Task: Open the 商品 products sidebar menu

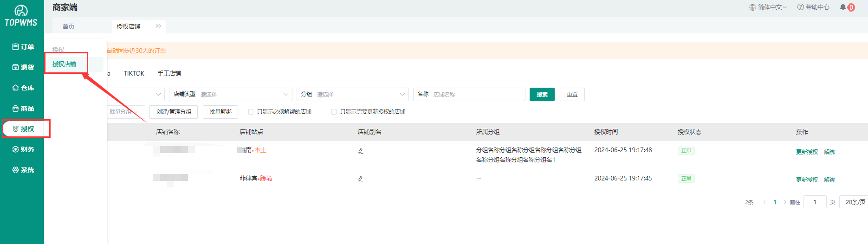Action: pyautogui.click(x=23, y=109)
